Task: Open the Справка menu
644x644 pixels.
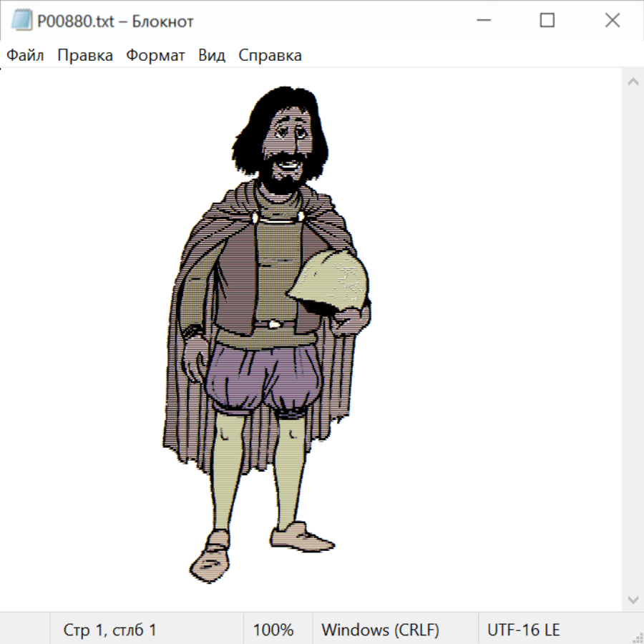Action: [x=270, y=56]
